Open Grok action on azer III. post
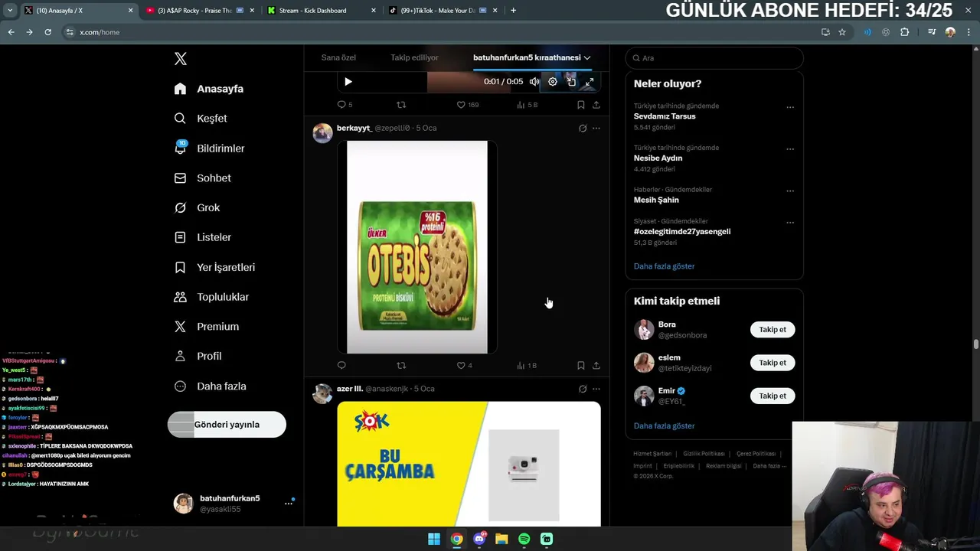 [x=583, y=389]
